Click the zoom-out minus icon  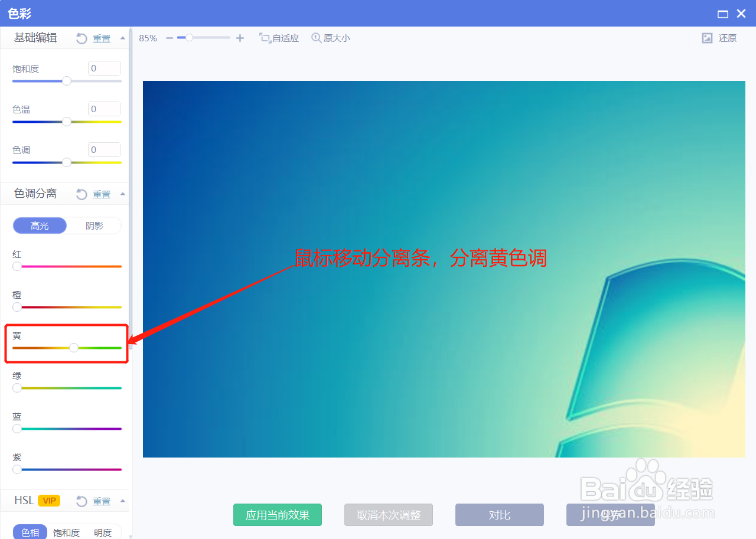click(x=170, y=38)
